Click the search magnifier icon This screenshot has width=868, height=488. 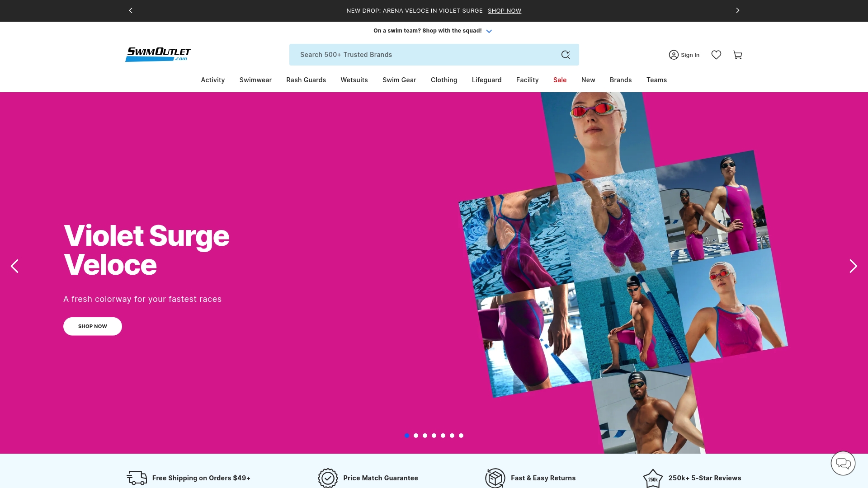click(566, 55)
